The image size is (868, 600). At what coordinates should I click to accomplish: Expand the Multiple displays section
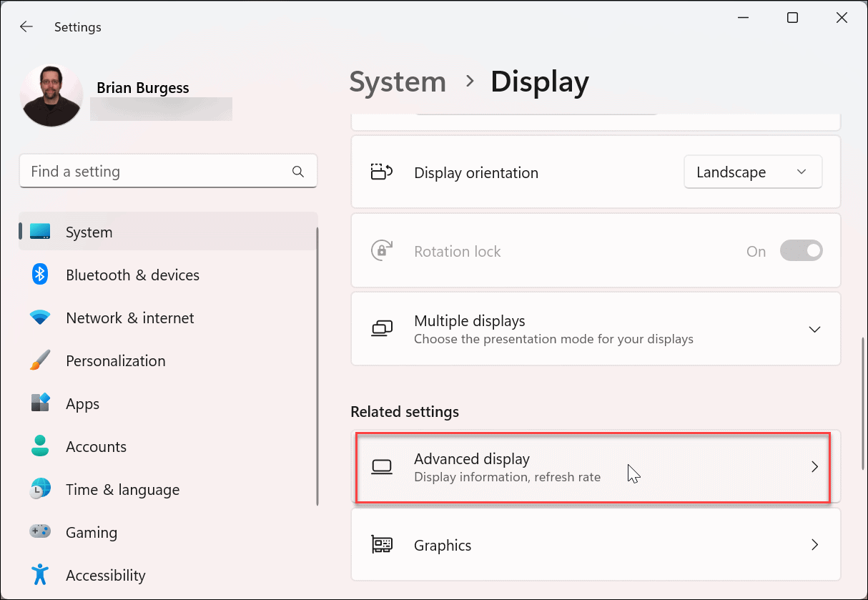(814, 329)
